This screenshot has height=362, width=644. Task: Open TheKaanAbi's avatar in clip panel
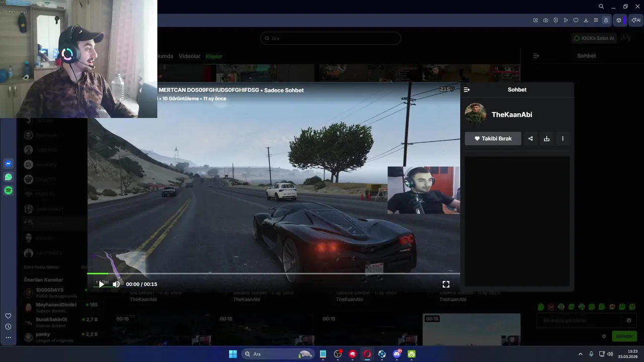[x=475, y=114]
